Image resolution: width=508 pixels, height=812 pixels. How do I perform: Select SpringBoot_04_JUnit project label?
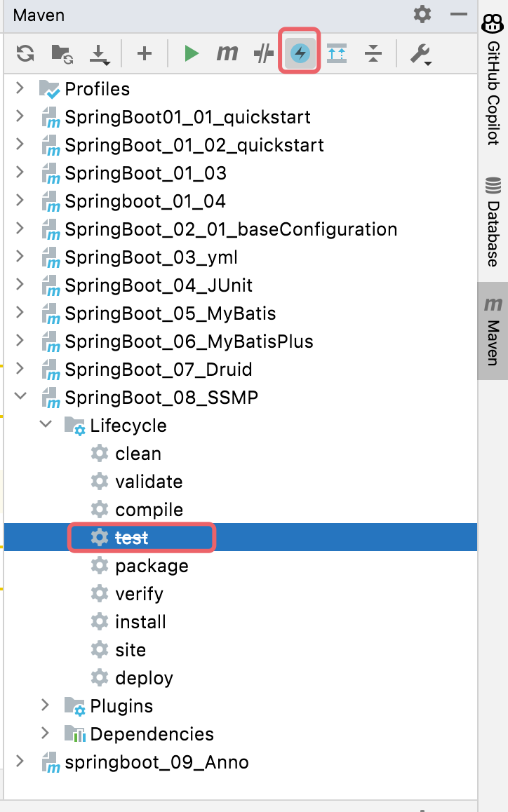pyautogui.click(x=159, y=285)
